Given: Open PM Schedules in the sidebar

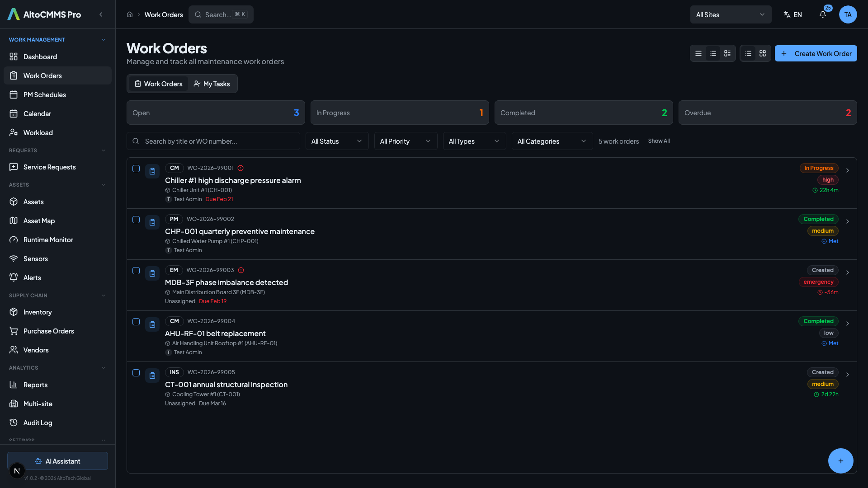Looking at the screenshot, I should tap(44, 95).
